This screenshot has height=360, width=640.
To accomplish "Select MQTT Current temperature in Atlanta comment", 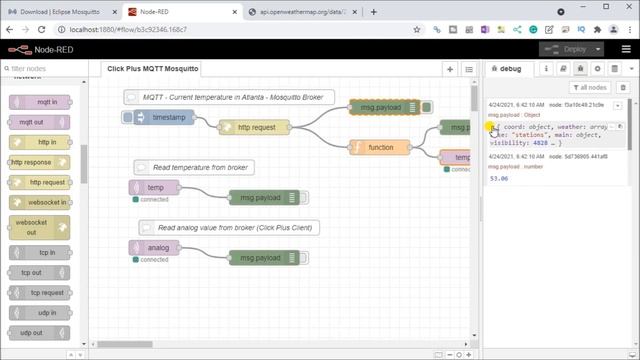I will tap(229, 97).
